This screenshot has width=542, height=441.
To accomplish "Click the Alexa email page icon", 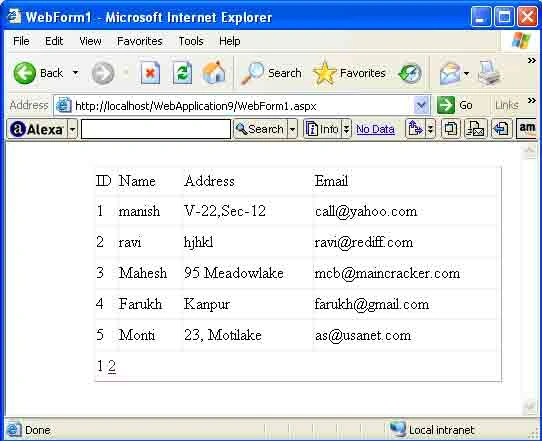I will coord(475,129).
